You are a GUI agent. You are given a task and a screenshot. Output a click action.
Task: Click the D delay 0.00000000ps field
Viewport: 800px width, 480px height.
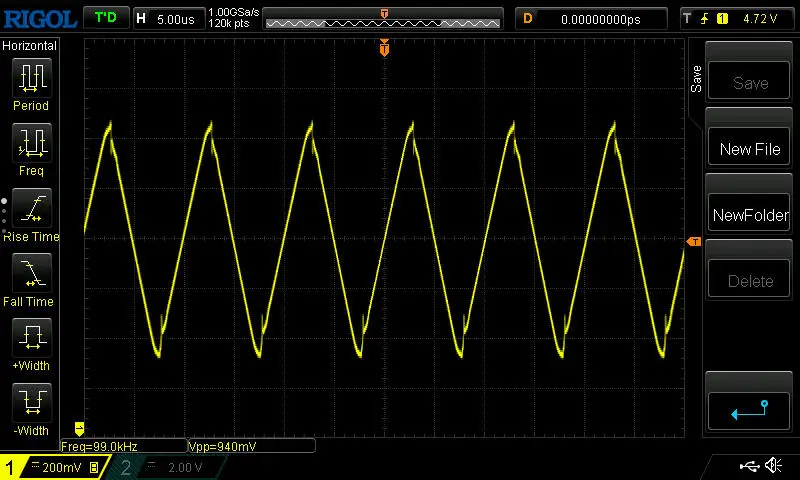pos(591,19)
